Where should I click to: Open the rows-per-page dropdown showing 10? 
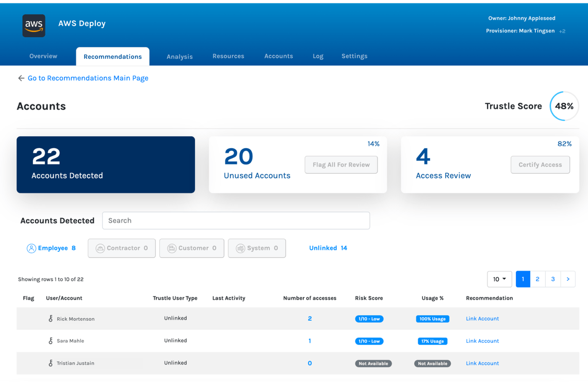click(x=499, y=279)
